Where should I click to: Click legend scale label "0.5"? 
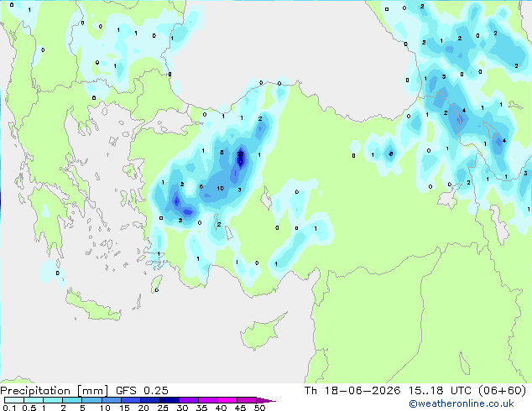click(29, 408)
